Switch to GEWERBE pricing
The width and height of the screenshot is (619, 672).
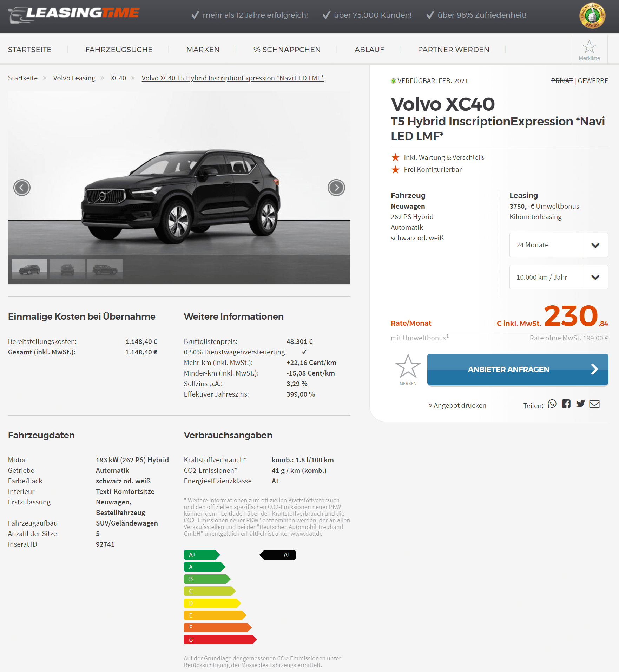[593, 81]
